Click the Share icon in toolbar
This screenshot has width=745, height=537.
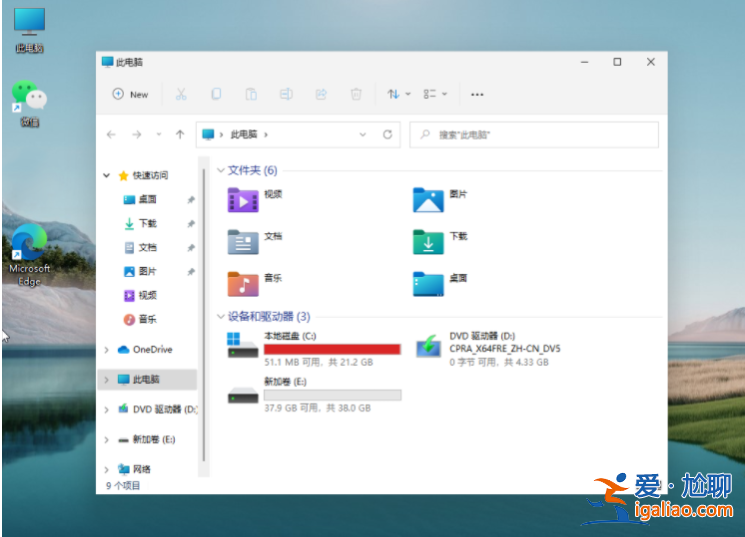click(x=321, y=94)
